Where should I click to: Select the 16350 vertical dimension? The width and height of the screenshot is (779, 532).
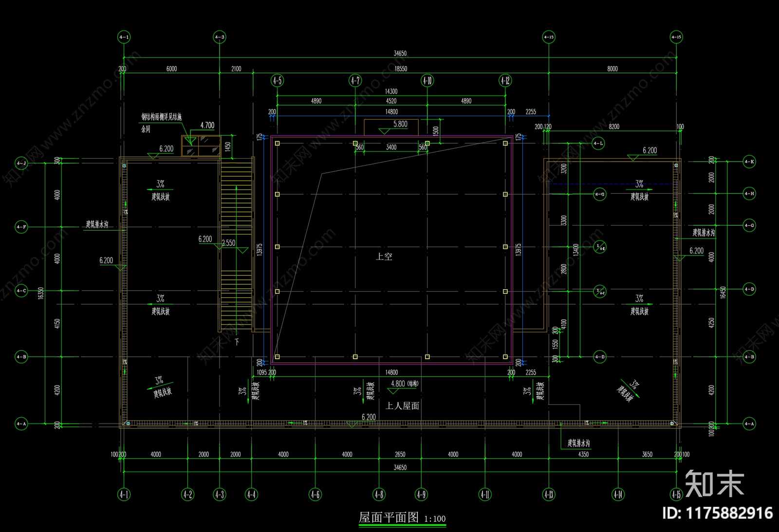(41, 293)
